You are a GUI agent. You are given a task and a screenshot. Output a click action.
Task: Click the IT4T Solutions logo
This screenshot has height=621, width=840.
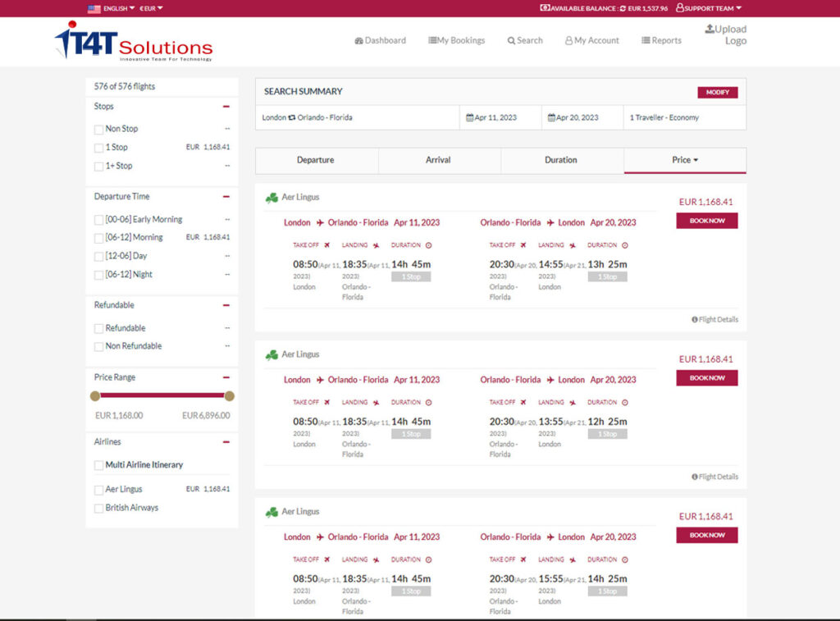[x=134, y=41]
